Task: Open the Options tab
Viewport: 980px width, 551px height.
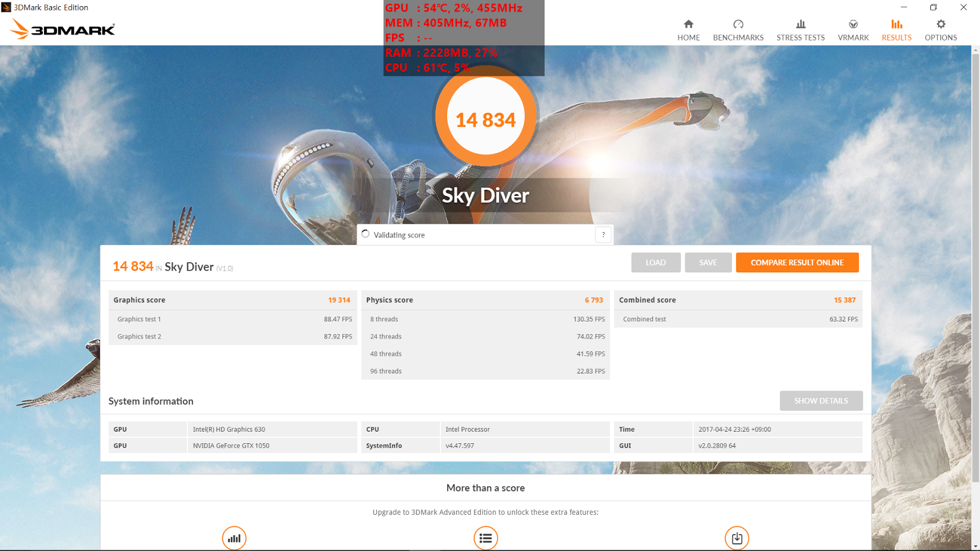Action: pos(941,30)
